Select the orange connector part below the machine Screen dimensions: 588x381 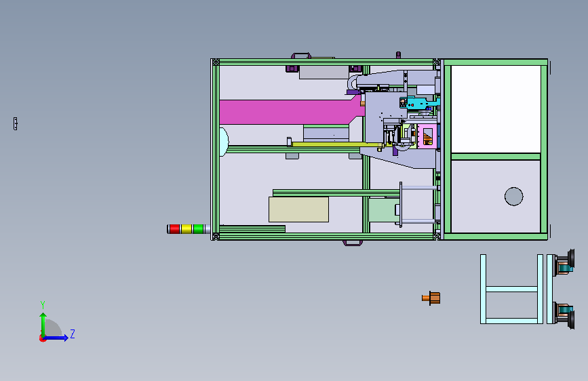click(431, 298)
